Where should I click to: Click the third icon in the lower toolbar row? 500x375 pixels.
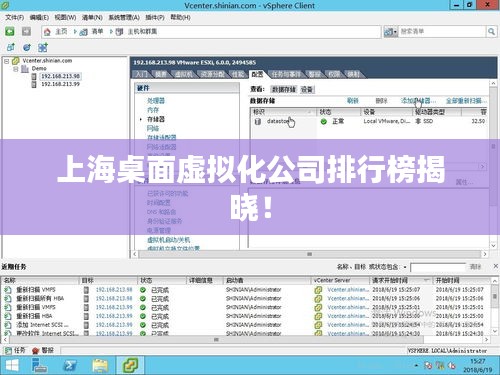pyautogui.click(x=43, y=48)
